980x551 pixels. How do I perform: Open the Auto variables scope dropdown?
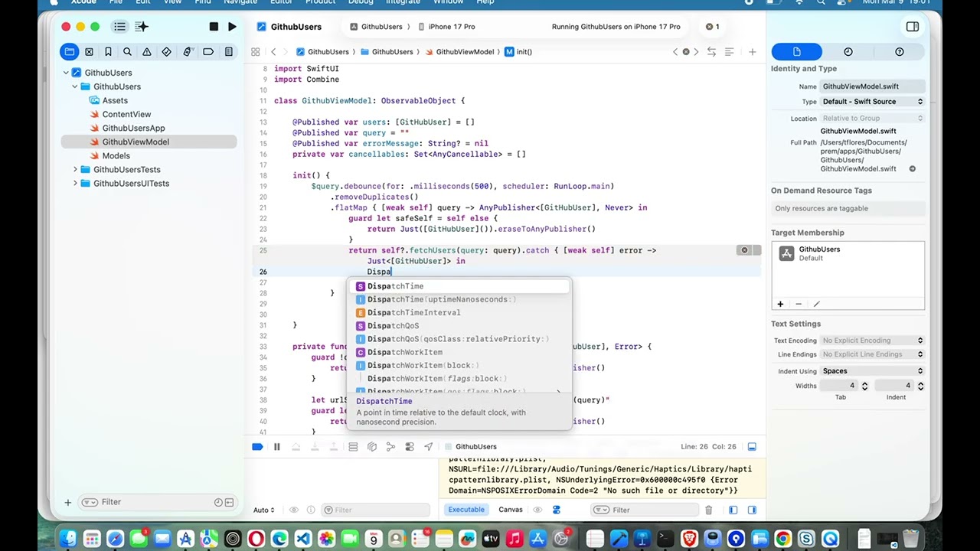(264, 510)
